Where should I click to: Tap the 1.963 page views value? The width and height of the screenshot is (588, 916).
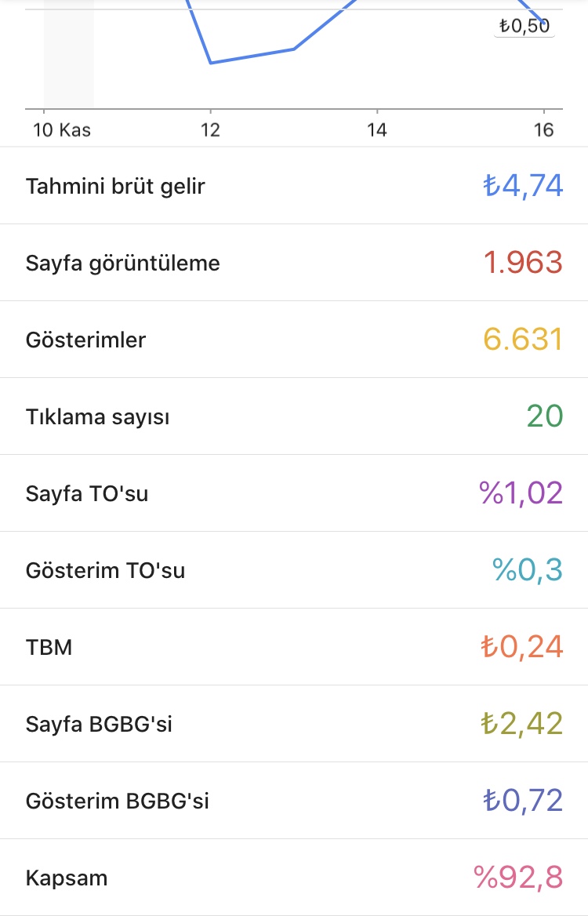point(523,262)
